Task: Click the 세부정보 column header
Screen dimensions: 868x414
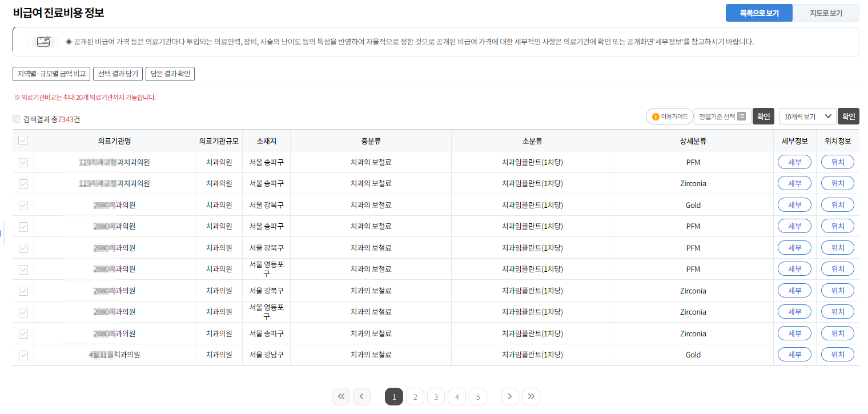Action: [794, 140]
